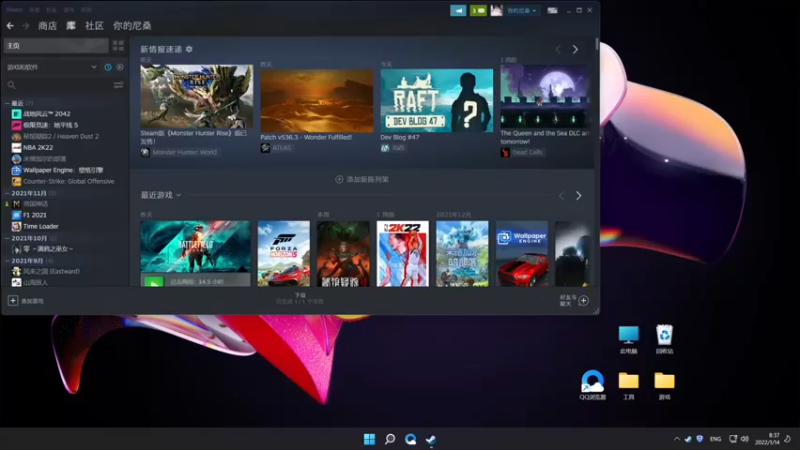Open the NBA 2K22 game cover

pyautogui.click(x=403, y=254)
